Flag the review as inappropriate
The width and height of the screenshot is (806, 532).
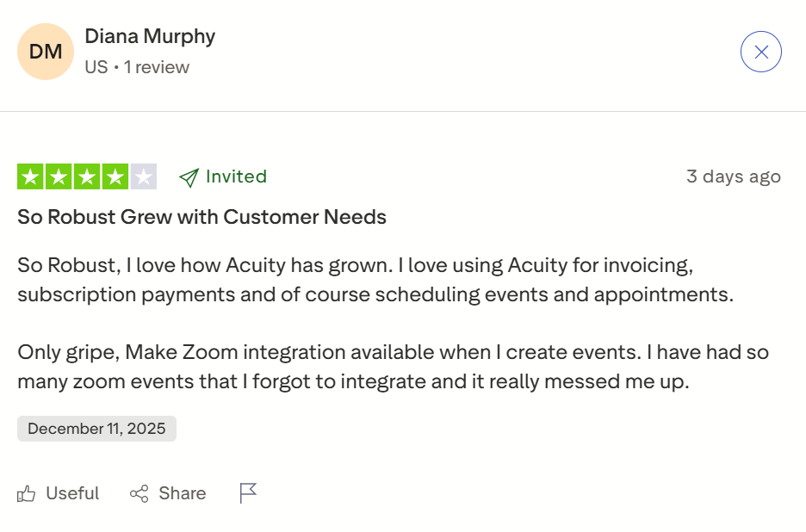(246, 492)
